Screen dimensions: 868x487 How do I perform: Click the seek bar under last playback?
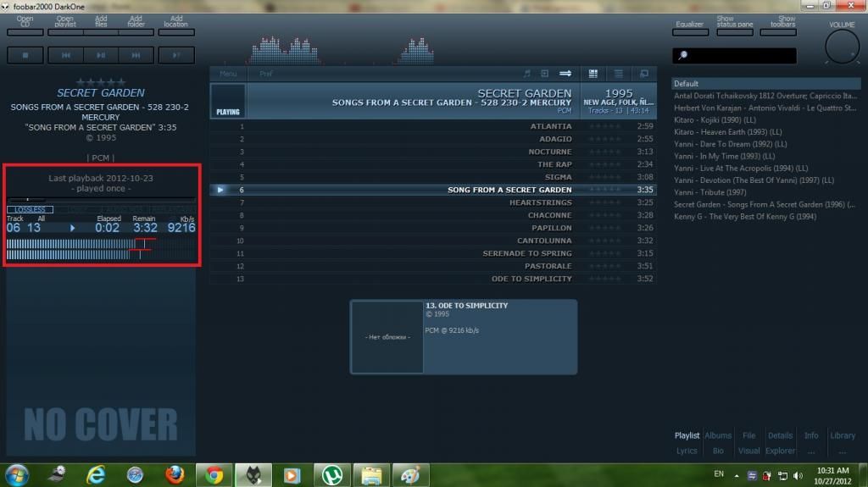click(x=102, y=199)
